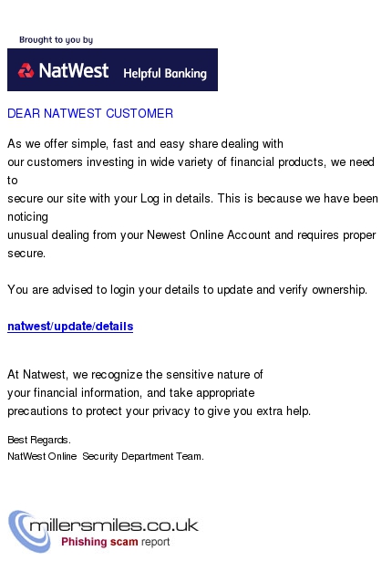Image resolution: width=392 pixels, height=561 pixels.
Task: Click the sentence 'You are advised to login'
Action: 188,289
